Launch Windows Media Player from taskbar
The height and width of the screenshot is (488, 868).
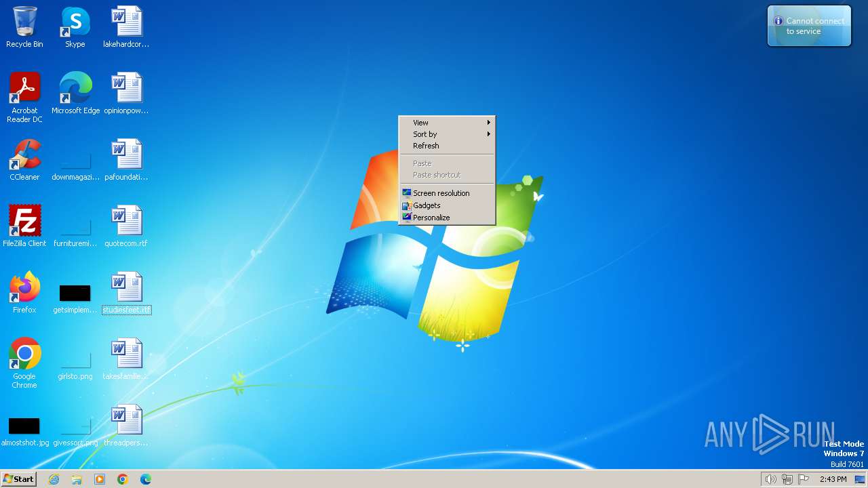tap(100, 479)
